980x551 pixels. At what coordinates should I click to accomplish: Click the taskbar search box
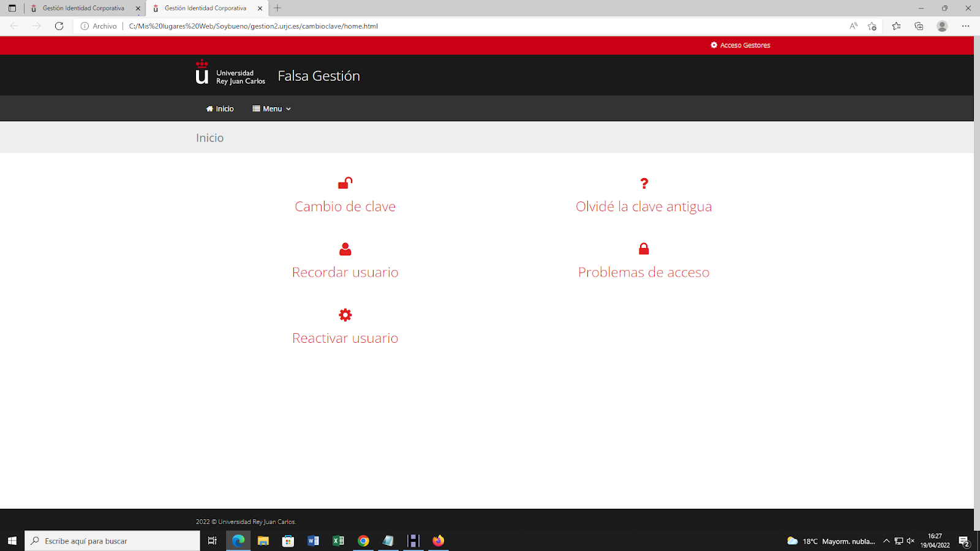(113, 541)
